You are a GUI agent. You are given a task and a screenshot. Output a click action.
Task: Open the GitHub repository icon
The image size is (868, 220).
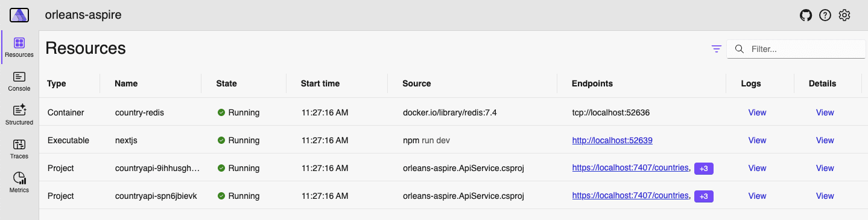(806, 15)
